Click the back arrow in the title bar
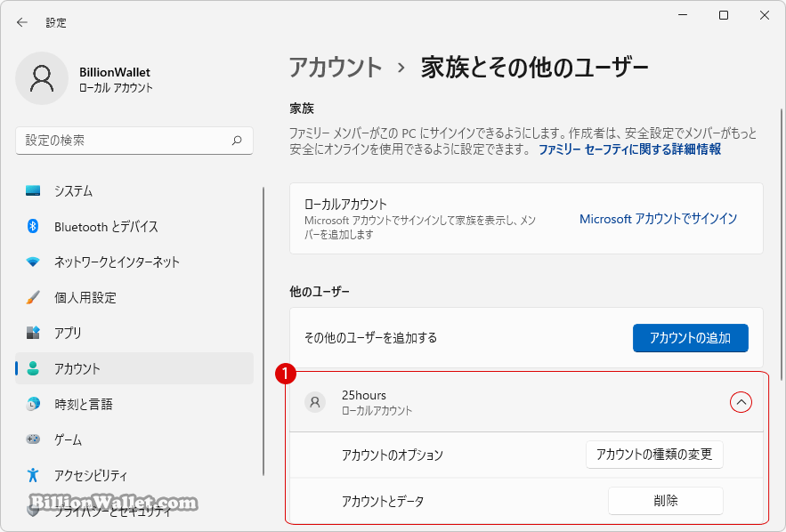The image size is (786, 532). point(22,22)
